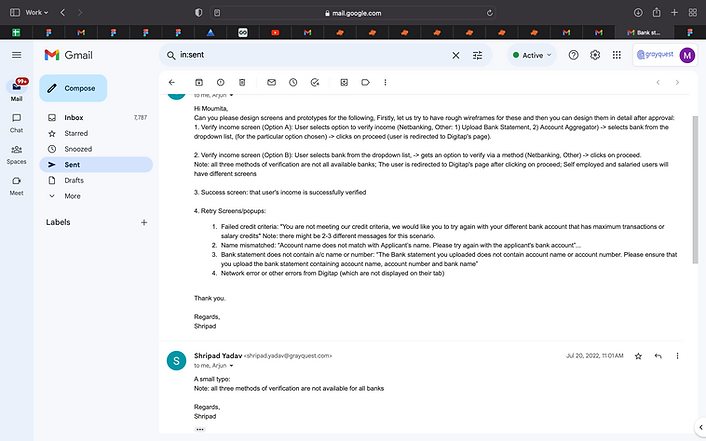Compose a new email

point(73,88)
